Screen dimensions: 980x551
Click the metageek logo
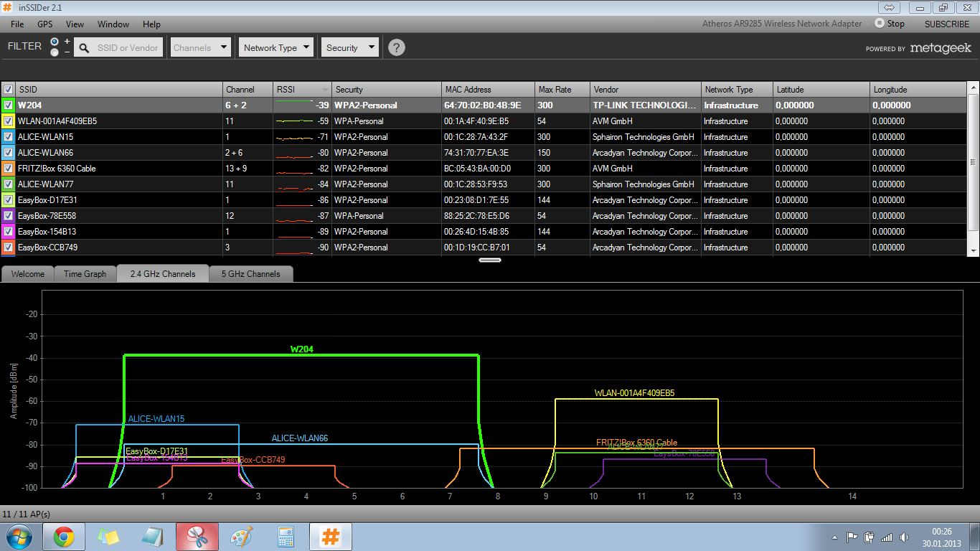click(940, 48)
